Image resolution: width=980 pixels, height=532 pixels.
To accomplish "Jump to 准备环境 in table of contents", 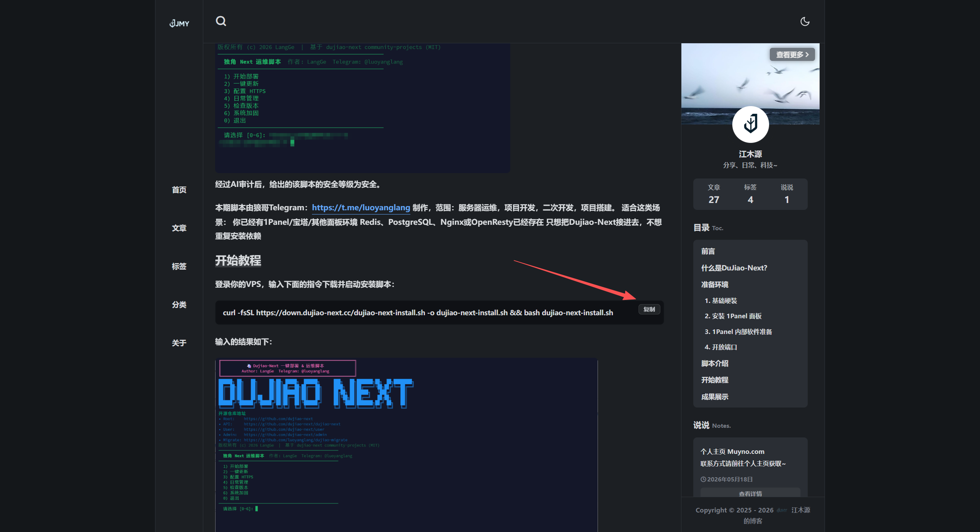I will point(715,285).
